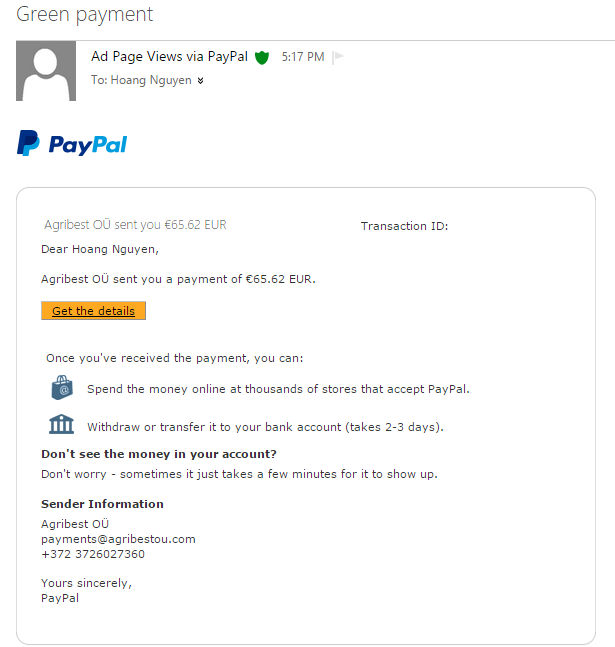Click the PayPal logo
The image size is (615, 647).
pos(72,144)
